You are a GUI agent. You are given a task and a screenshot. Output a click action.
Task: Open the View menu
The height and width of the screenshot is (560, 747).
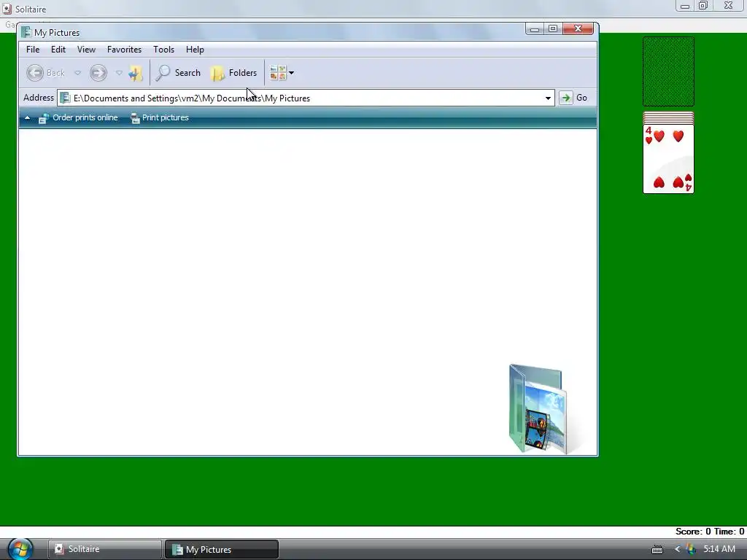[86, 50]
